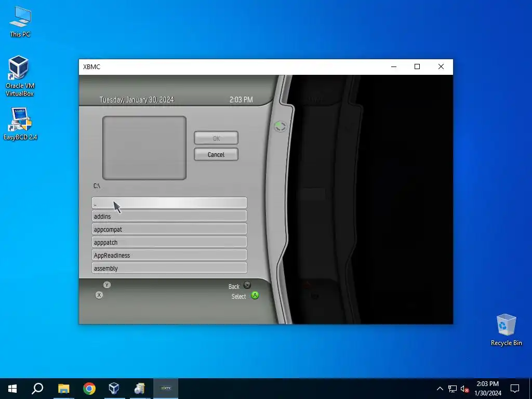This screenshot has height=399, width=532.
Task: Select the apppatch folder
Action: click(x=169, y=242)
